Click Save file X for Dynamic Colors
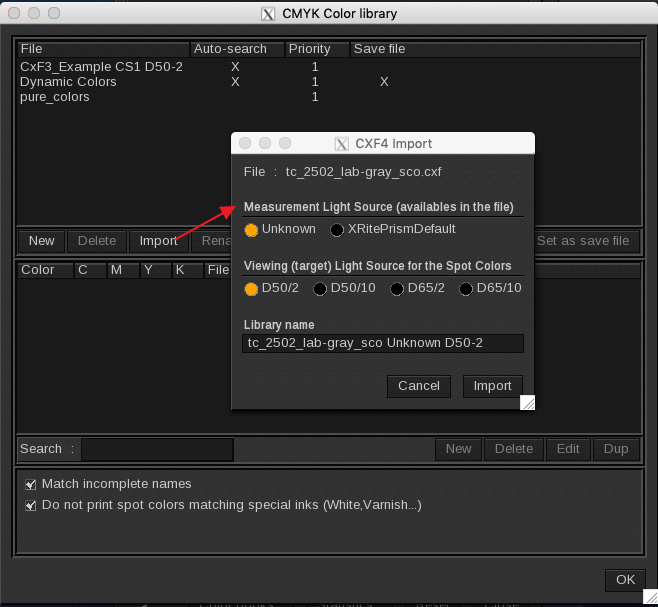The image size is (658, 607). coord(384,82)
